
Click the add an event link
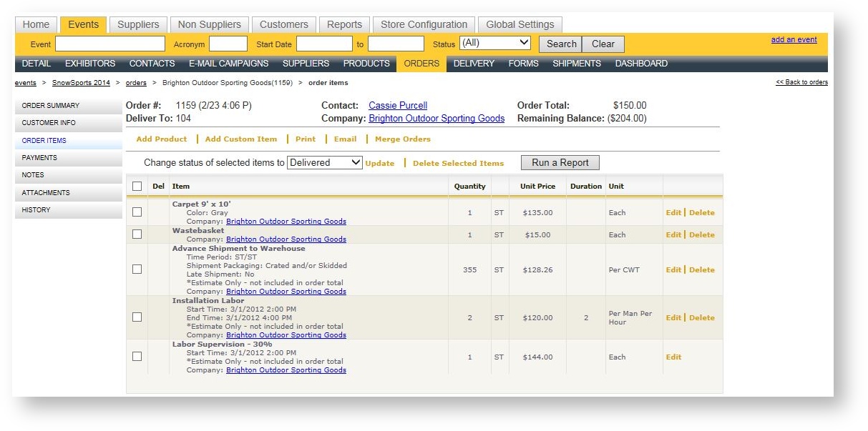tap(794, 39)
